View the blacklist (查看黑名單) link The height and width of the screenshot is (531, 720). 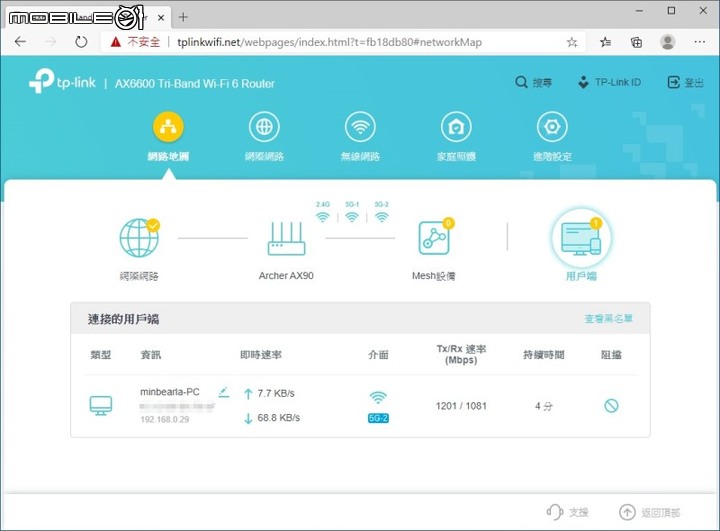coord(608,319)
